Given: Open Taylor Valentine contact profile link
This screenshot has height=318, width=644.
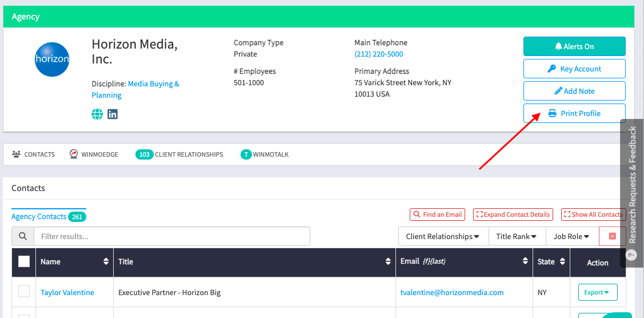Looking at the screenshot, I should [67, 292].
